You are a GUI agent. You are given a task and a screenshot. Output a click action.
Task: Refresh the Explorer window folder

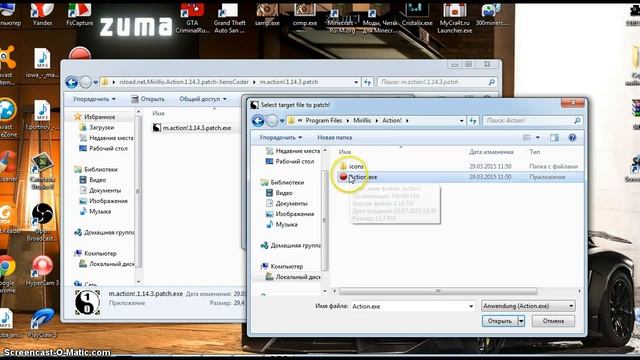[x=367, y=82]
